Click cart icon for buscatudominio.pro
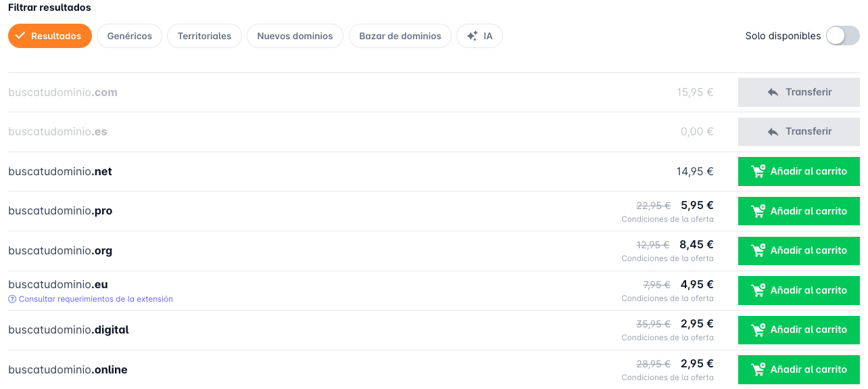The width and height of the screenshot is (868, 389). tap(758, 211)
